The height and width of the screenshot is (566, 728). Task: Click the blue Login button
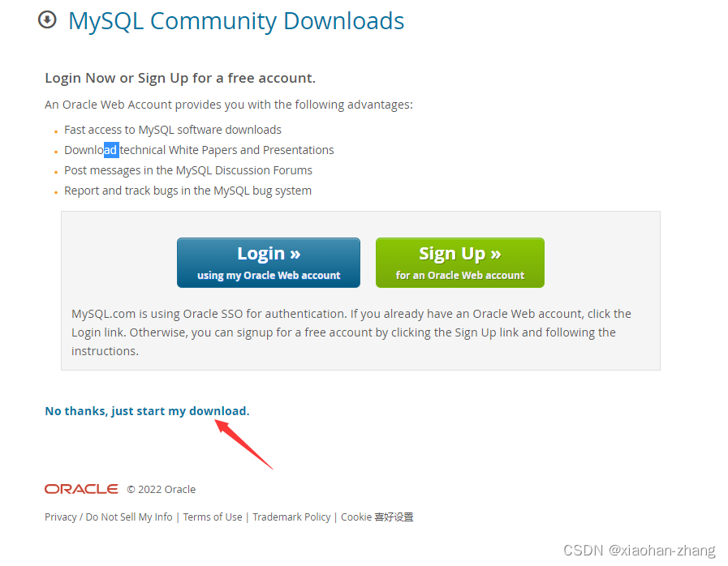click(x=269, y=263)
